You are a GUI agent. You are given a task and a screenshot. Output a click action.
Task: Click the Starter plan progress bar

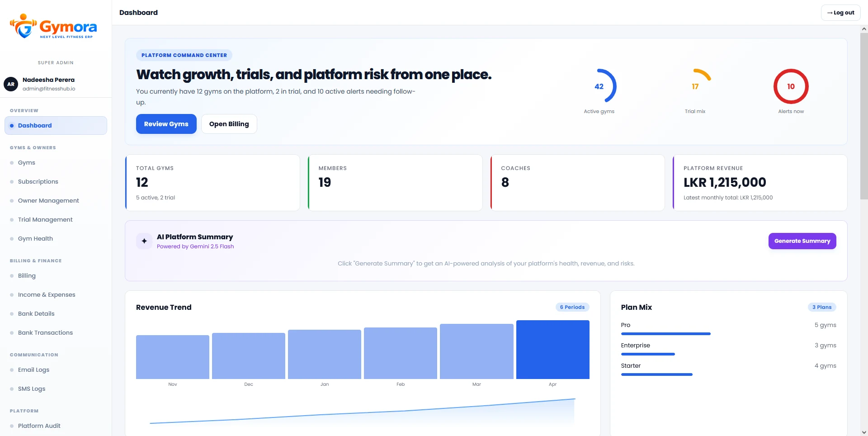(657, 374)
